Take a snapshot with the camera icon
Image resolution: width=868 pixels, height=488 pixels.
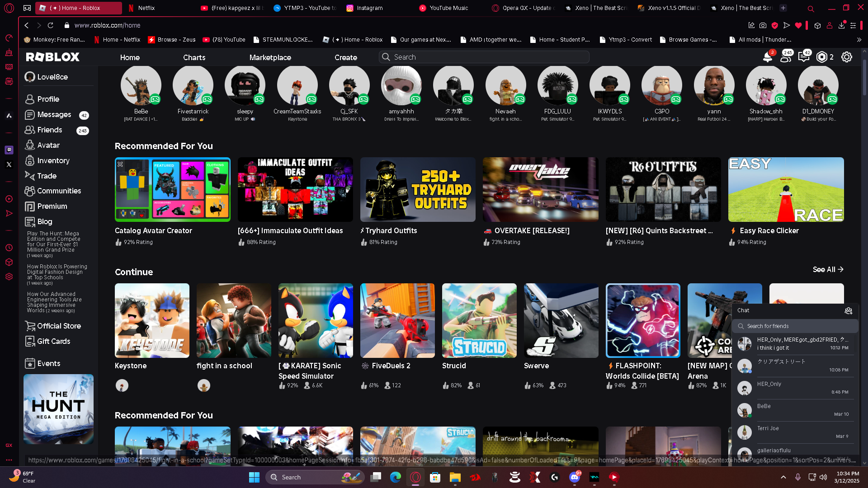[x=763, y=25]
